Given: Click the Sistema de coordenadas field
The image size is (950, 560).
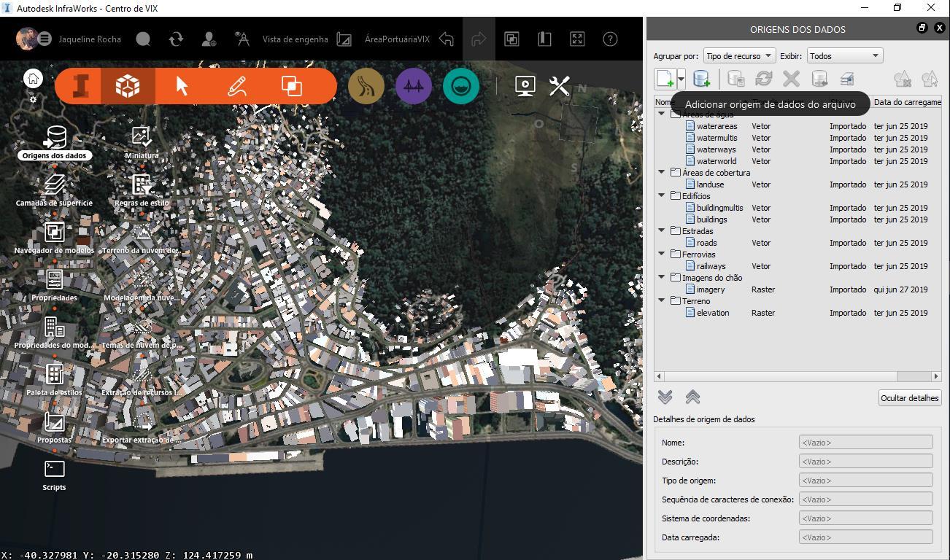Looking at the screenshot, I should pos(865,518).
